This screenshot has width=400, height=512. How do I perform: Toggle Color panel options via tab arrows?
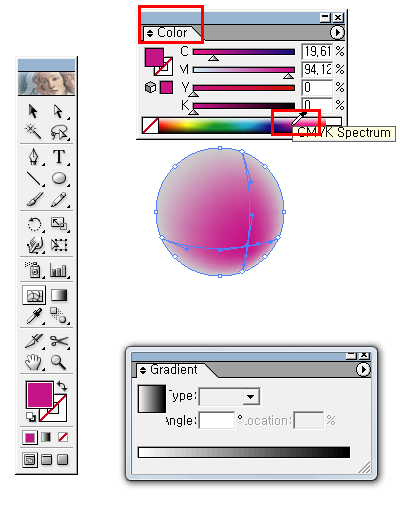pyautogui.click(x=150, y=33)
